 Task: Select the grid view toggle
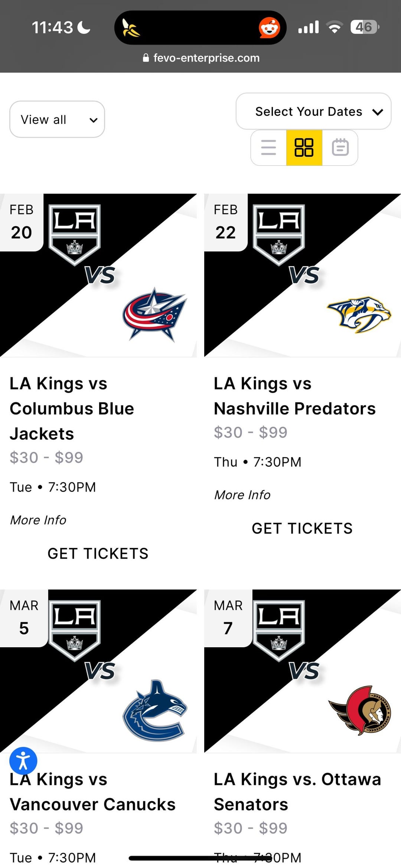point(304,147)
